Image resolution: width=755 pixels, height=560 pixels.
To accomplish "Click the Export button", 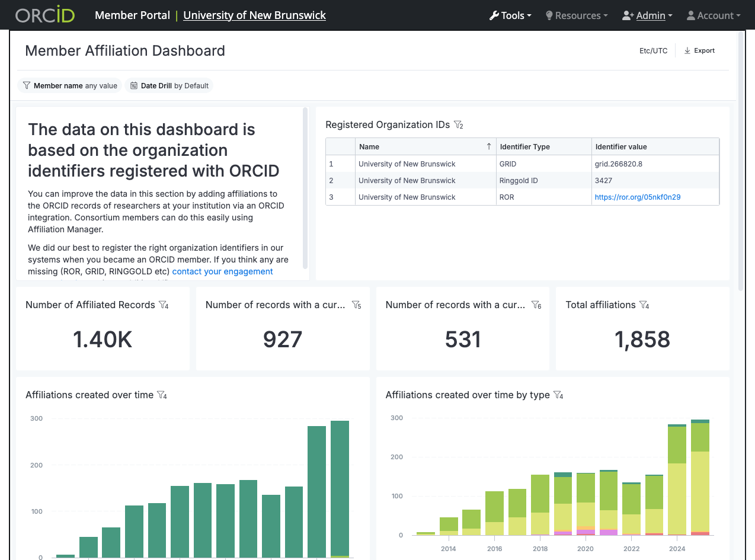I will click(699, 50).
